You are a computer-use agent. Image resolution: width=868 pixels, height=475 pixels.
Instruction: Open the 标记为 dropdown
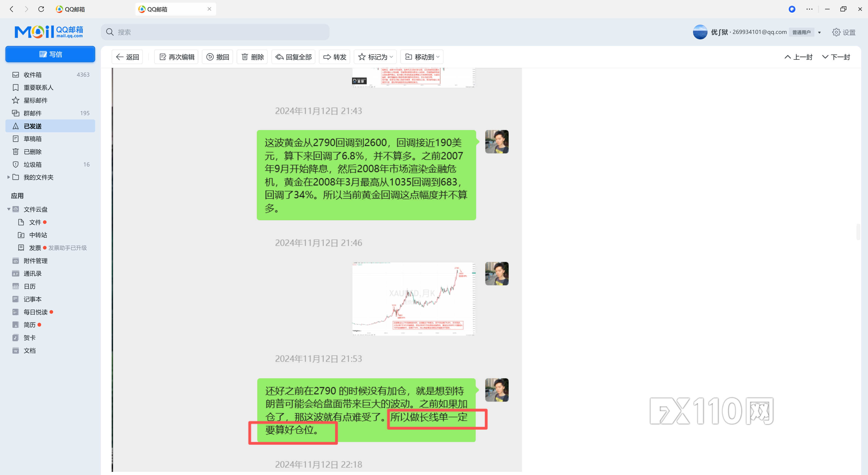point(375,57)
